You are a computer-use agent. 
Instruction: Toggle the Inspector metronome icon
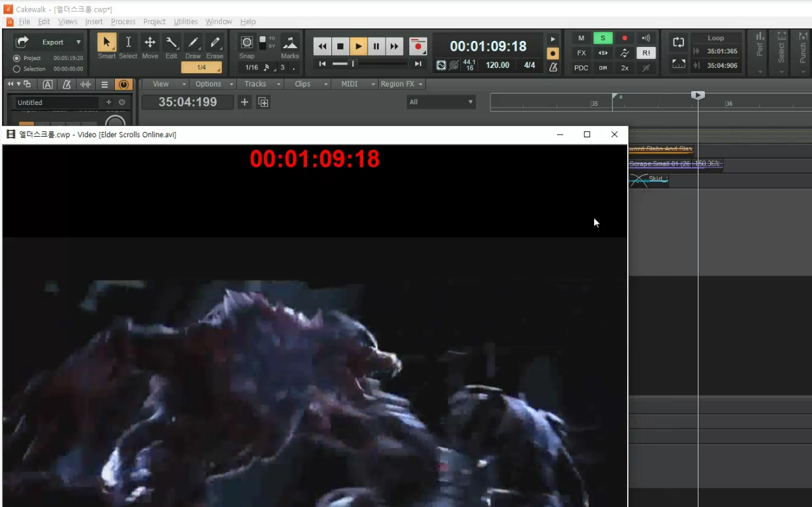point(67,84)
